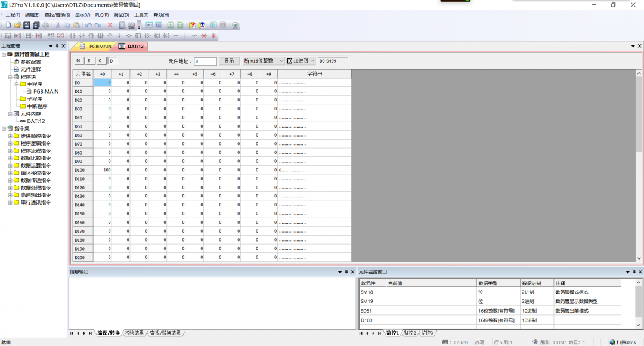
Task: Click the green Run play icon
Action: pos(213,25)
